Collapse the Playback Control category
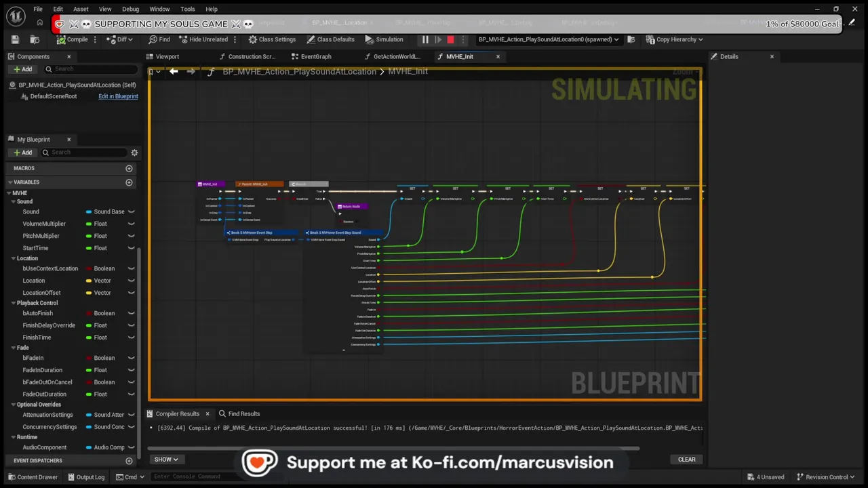This screenshot has height=488, width=868. coord(14,303)
